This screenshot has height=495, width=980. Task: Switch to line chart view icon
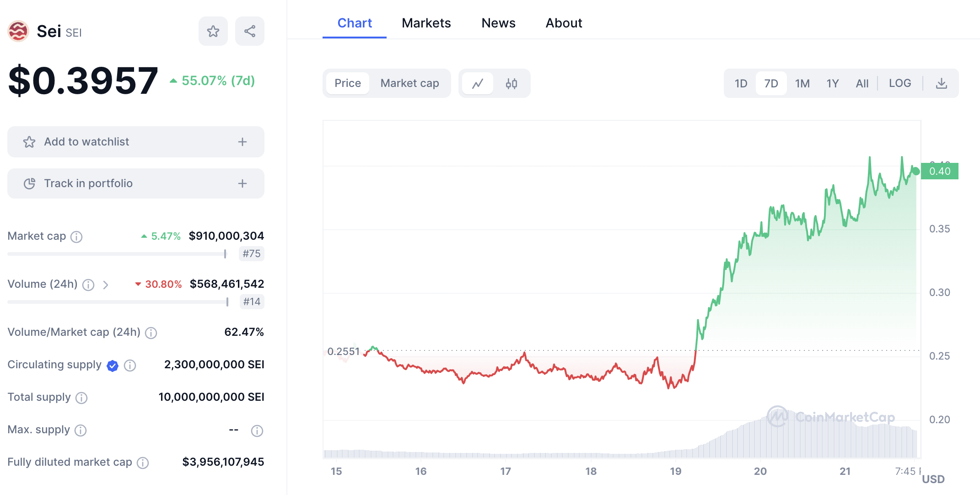click(478, 83)
